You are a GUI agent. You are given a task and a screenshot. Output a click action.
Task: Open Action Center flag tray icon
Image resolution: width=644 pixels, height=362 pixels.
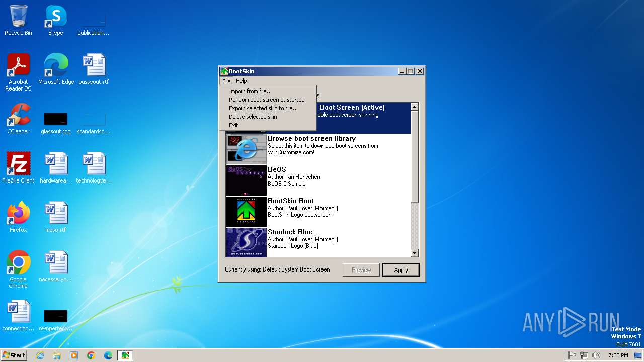[x=572, y=355]
